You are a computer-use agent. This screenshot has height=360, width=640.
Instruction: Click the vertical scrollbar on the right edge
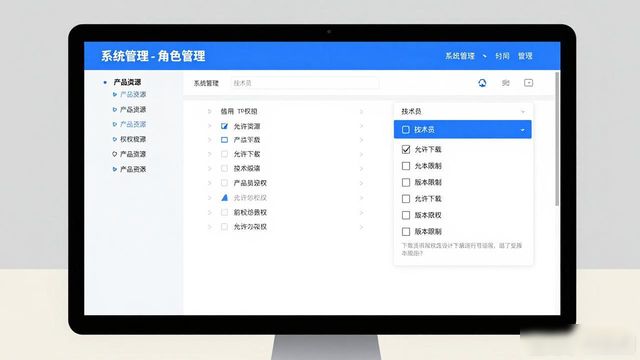[x=557, y=139]
